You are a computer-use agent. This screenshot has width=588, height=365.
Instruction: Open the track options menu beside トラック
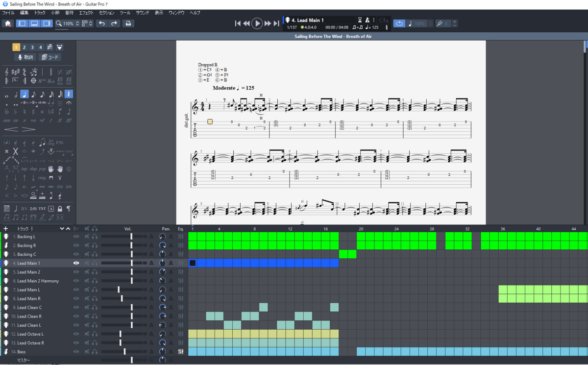[x=32, y=228]
